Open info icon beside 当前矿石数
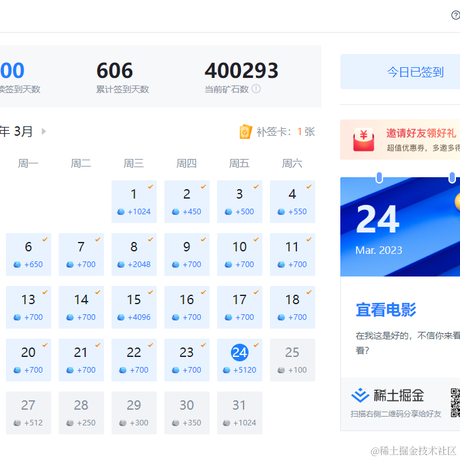Image resolution: width=460 pixels, height=460 pixels. pyautogui.click(x=256, y=89)
